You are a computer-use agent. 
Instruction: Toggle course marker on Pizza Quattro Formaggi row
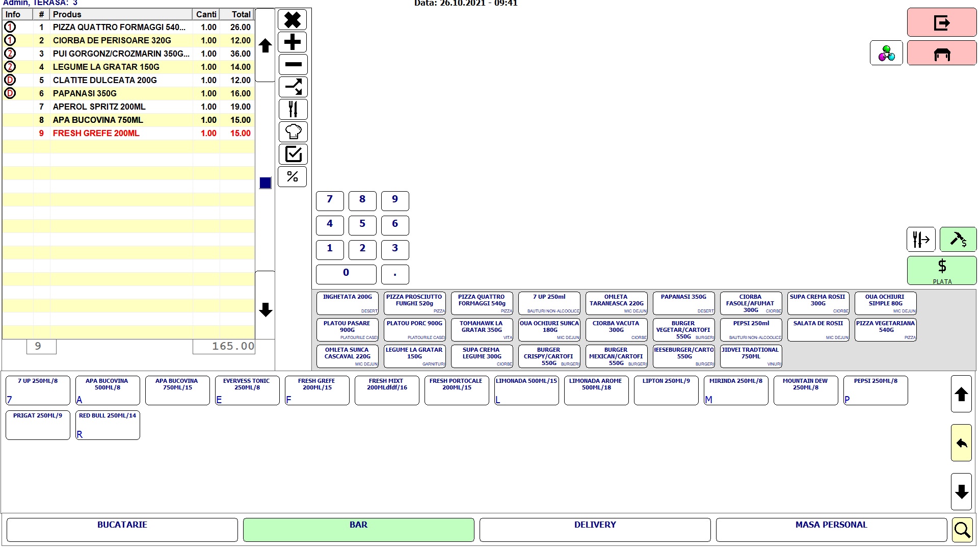(10, 27)
